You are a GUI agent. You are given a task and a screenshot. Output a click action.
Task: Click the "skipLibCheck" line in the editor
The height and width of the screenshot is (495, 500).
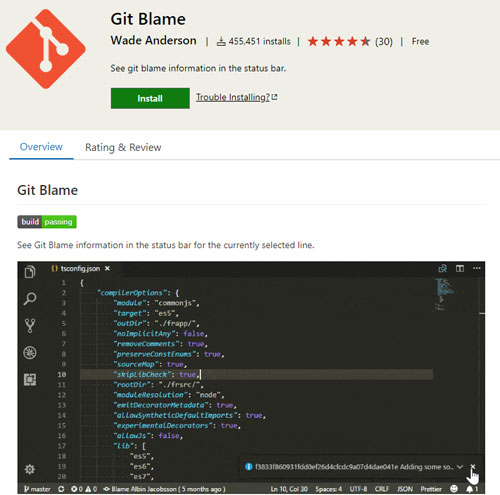(x=257, y=374)
